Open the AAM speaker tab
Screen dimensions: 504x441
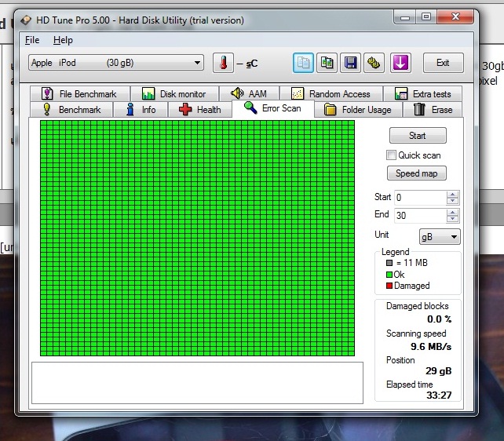248,94
